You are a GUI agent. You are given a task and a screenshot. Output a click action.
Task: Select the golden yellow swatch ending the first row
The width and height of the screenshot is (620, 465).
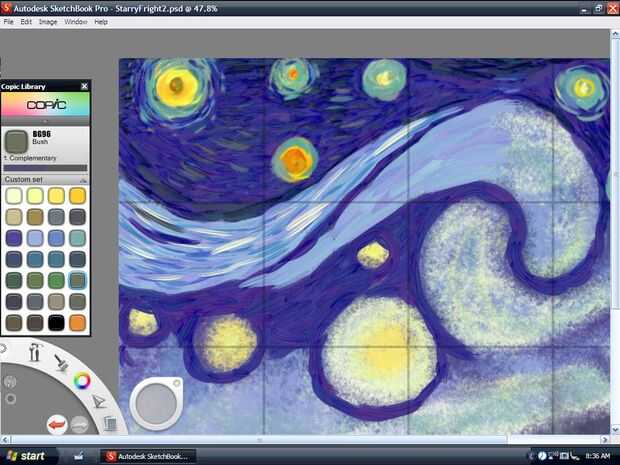77,196
